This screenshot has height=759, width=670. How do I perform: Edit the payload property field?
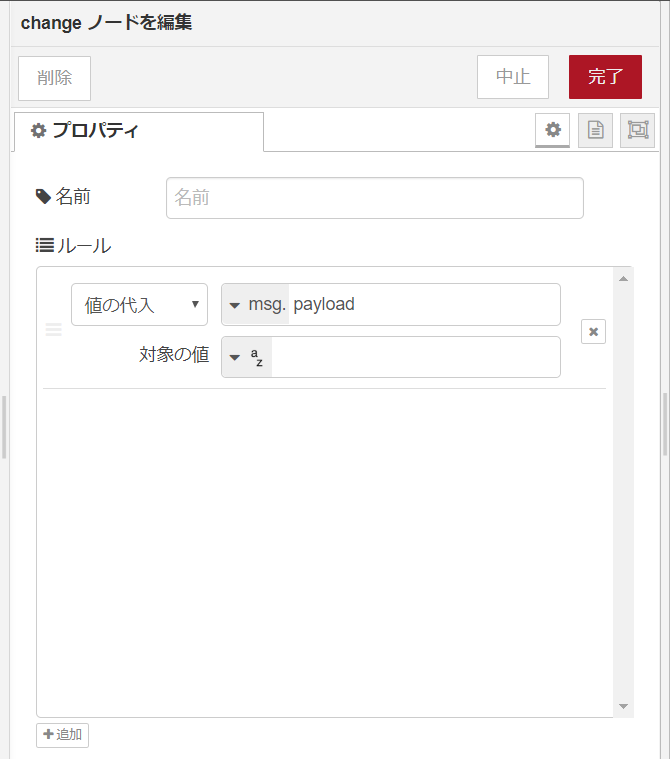[424, 304]
